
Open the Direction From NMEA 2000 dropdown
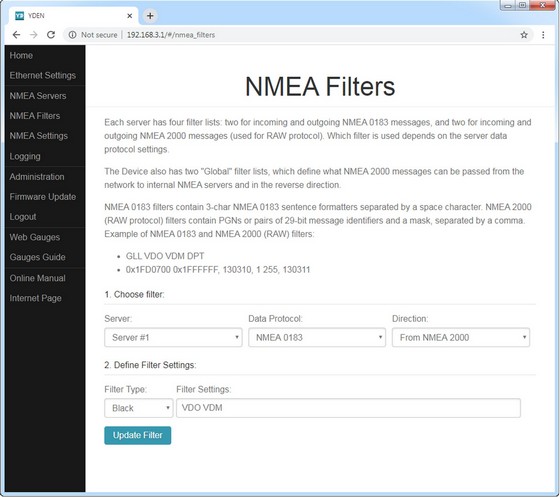[461, 337]
